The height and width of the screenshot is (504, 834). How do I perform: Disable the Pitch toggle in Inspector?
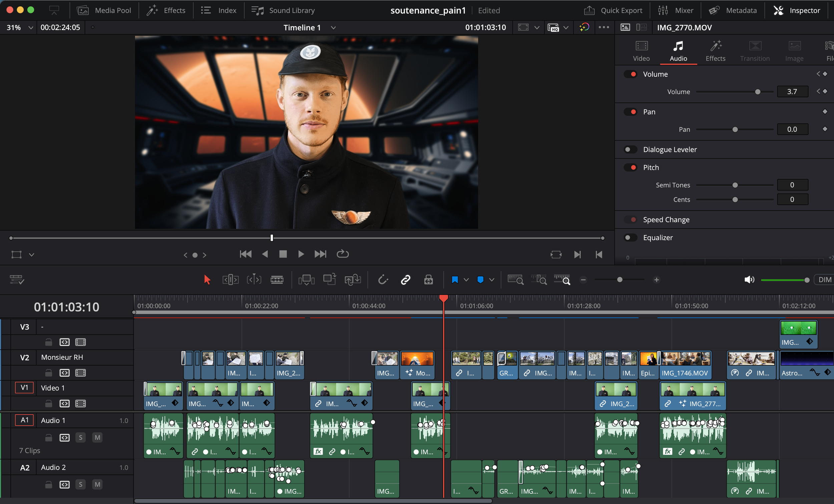[x=631, y=167]
